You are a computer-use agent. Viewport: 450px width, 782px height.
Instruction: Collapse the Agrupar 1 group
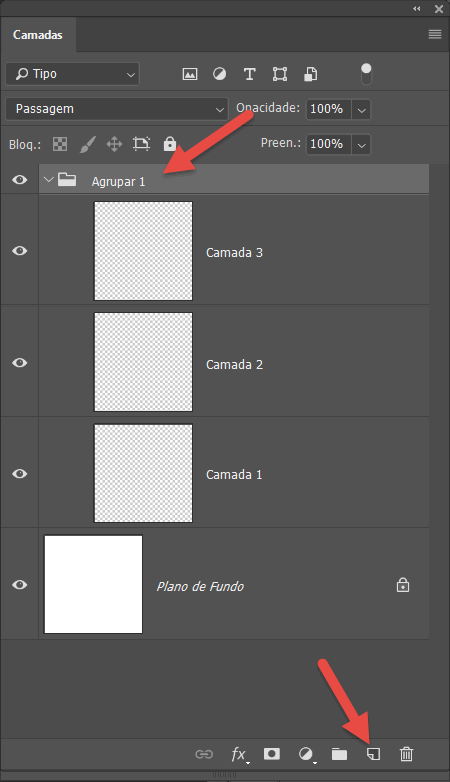click(x=48, y=179)
